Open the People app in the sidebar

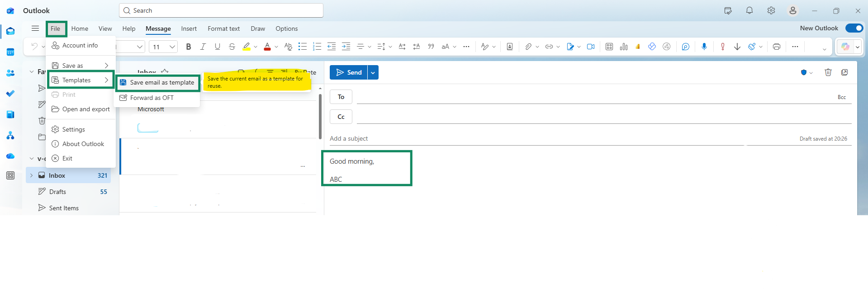[x=10, y=73]
